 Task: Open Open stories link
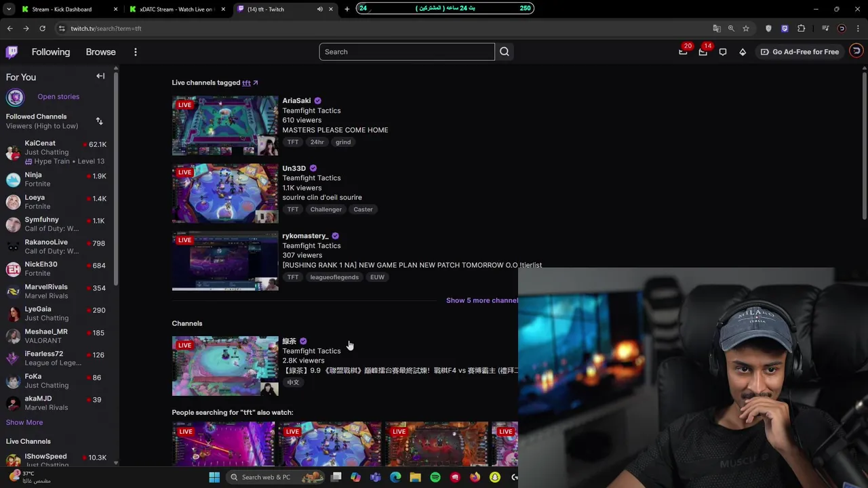58,97
